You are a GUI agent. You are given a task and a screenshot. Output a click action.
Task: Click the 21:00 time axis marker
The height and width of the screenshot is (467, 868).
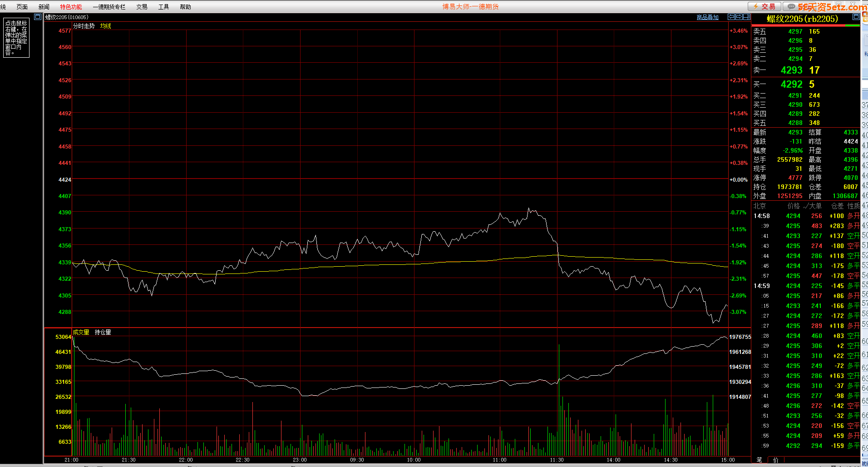(71, 460)
